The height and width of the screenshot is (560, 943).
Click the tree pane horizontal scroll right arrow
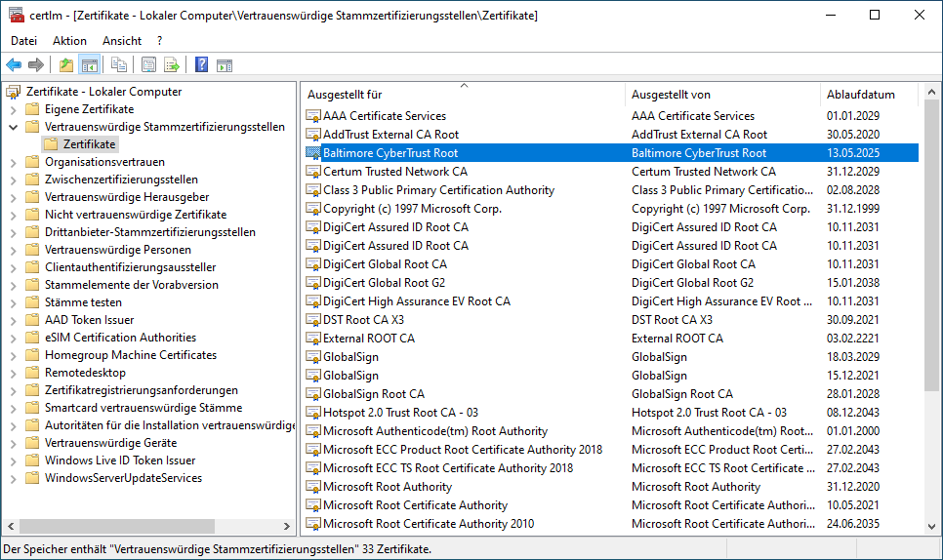(x=287, y=527)
